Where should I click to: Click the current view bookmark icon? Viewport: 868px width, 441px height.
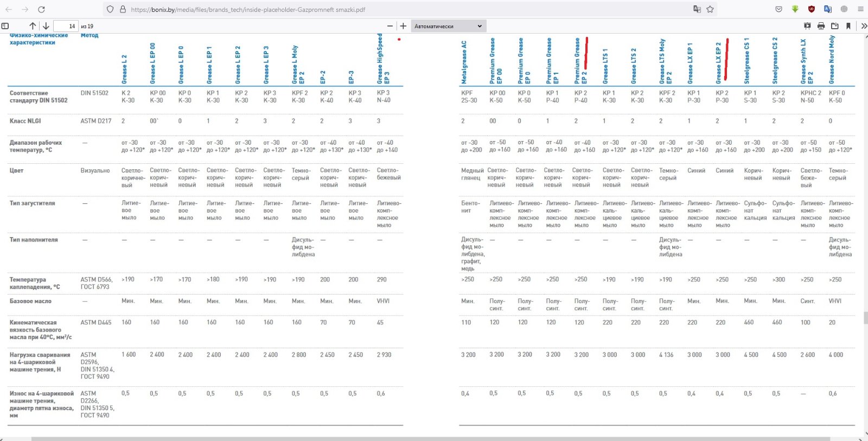tap(848, 26)
